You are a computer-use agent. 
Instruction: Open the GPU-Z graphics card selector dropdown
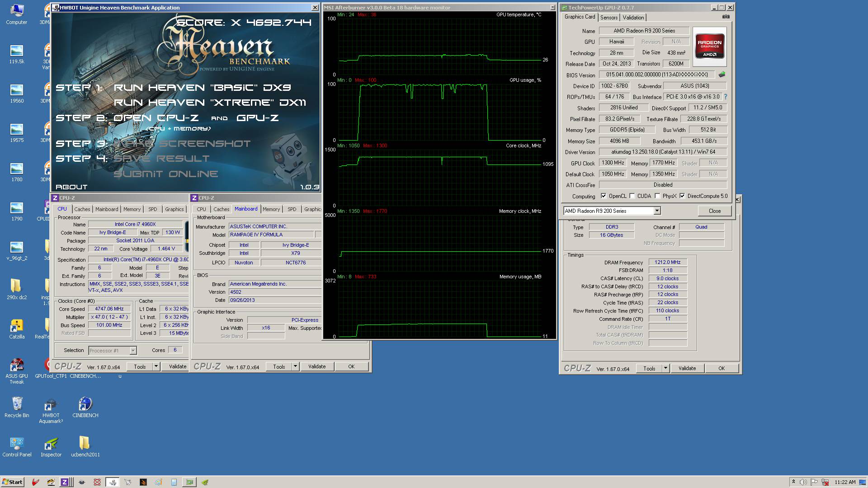click(657, 211)
